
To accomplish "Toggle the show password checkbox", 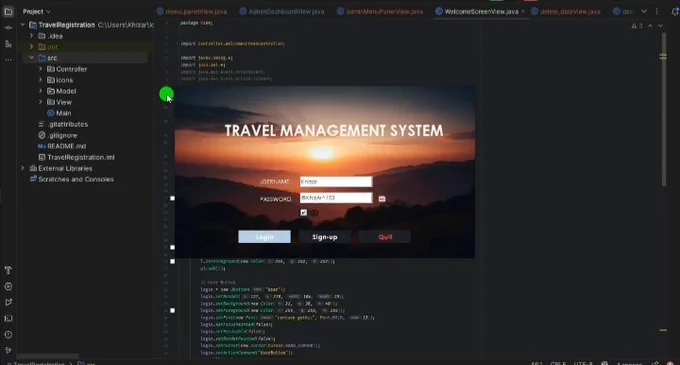I will (x=304, y=212).
